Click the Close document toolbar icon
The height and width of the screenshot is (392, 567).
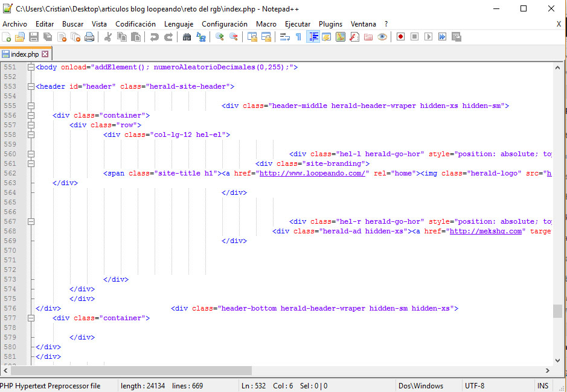point(62,37)
